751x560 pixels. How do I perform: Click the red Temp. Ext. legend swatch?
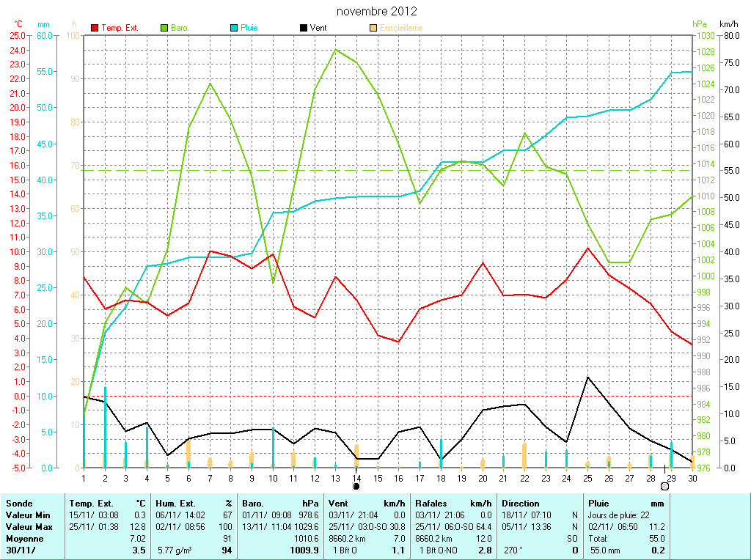[x=95, y=28]
